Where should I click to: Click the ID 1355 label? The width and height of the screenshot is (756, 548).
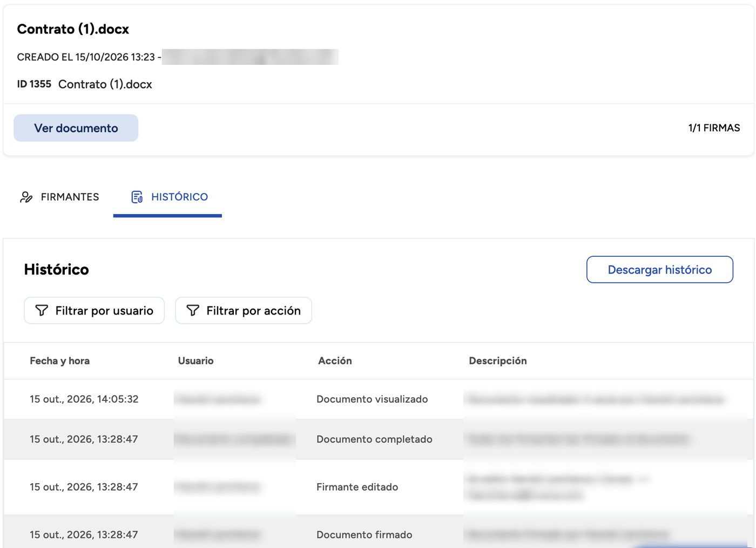click(x=34, y=84)
